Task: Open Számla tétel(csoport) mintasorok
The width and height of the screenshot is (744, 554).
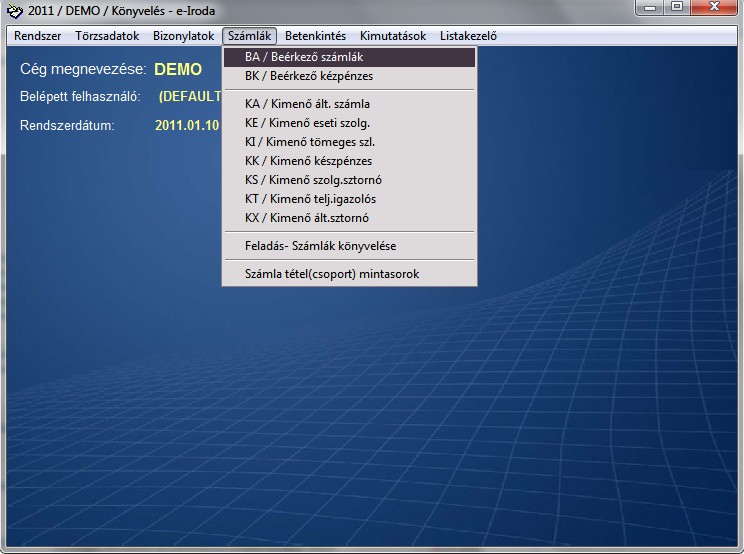Action: pos(331,273)
